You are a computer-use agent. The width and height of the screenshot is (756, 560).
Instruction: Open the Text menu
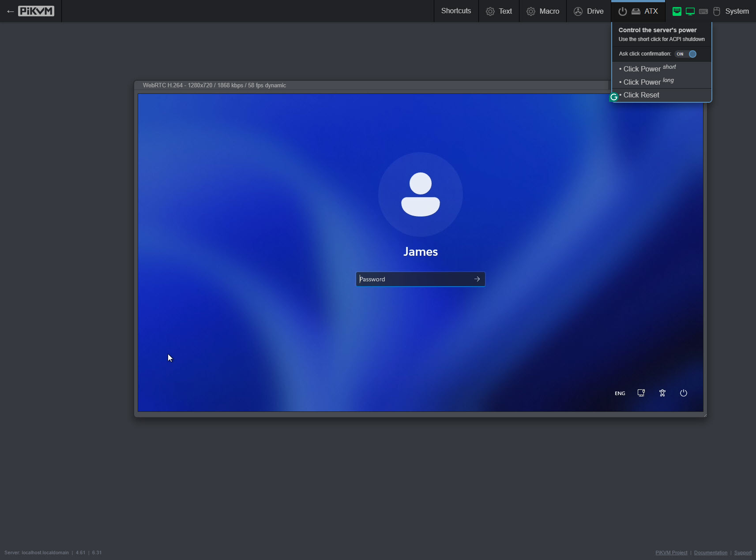pyautogui.click(x=499, y=11)
